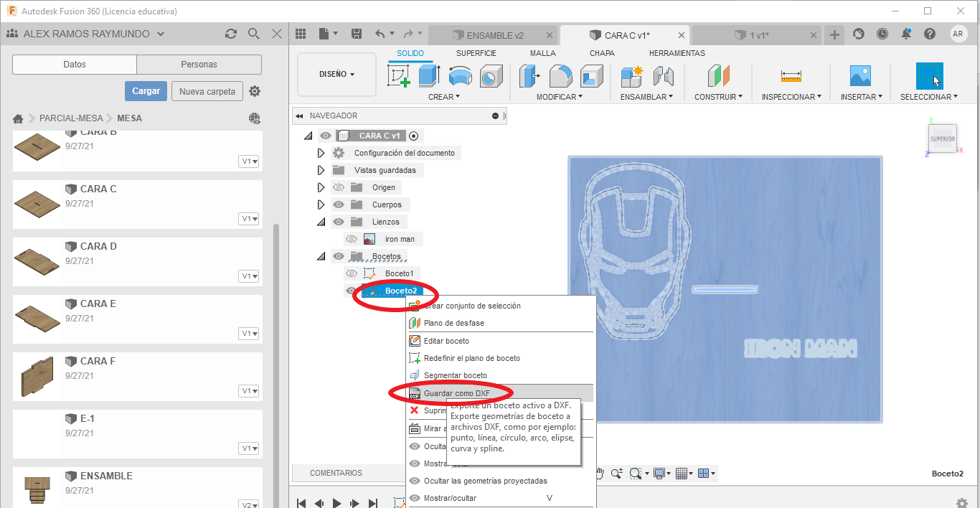Click the Save icon in the toolbar

(x=357, y=34)
